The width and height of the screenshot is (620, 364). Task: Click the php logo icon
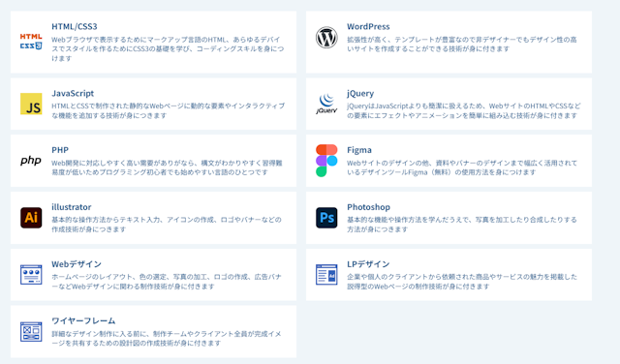pyautogui.click(x=31, y=161)
